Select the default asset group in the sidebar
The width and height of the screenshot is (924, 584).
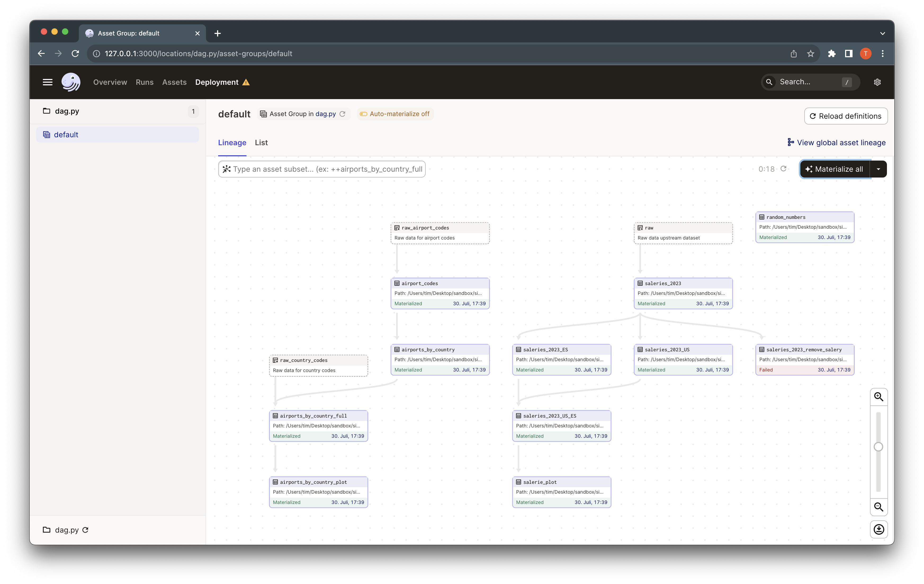[x=66, y=134]
